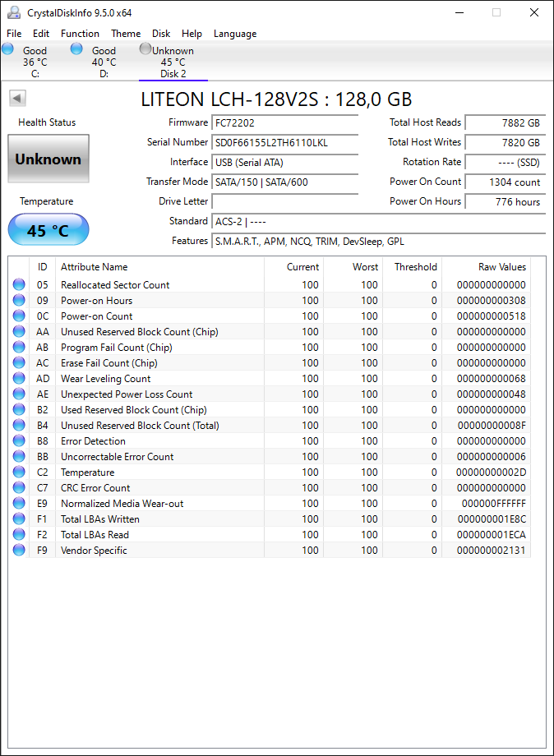Viewport: 554px width, 756px height.
Task: Click the status icon for Erase Fail Count
Action: [x=19, y=362]
